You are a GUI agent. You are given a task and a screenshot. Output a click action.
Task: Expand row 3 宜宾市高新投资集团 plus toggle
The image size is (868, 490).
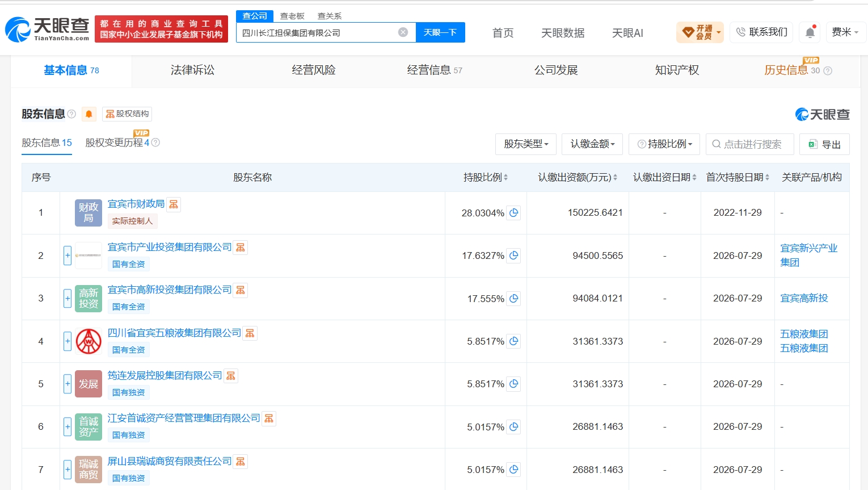pyautogui.click(x=68, y=299)
